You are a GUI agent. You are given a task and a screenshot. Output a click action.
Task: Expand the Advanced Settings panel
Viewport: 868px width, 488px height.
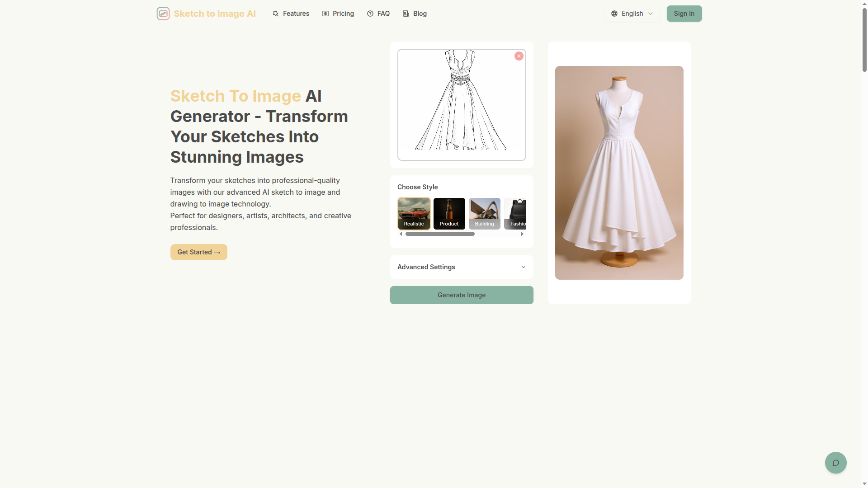(462, 267)
